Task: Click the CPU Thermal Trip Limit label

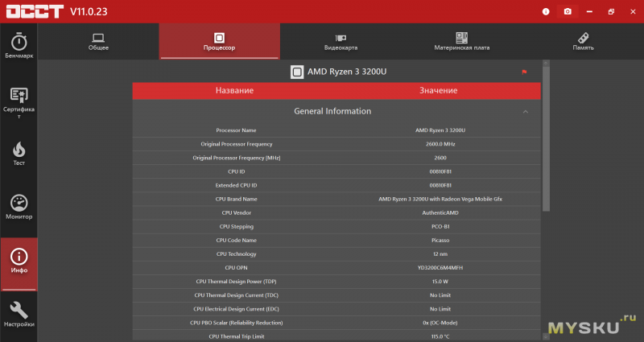Action: (x=236, y=336)
